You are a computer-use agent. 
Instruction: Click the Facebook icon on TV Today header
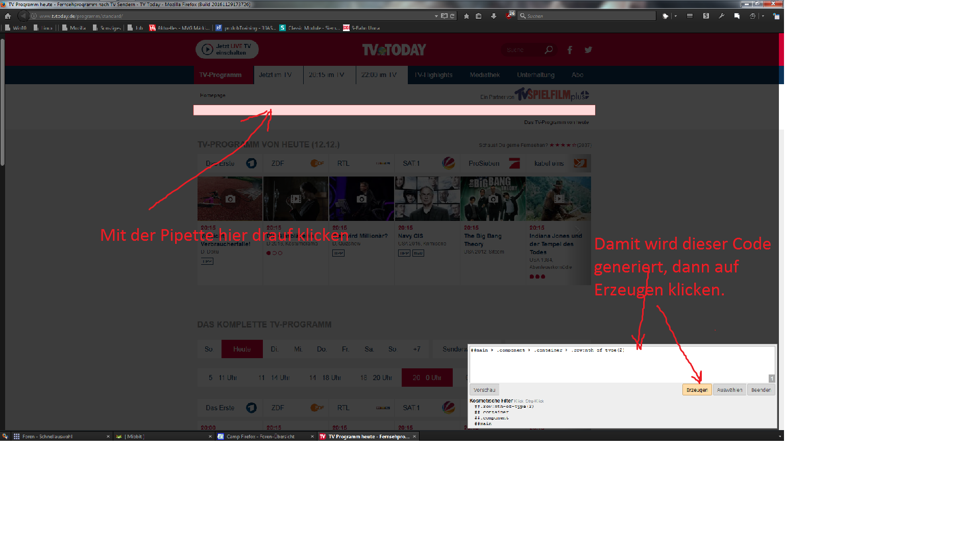(570, 50)
